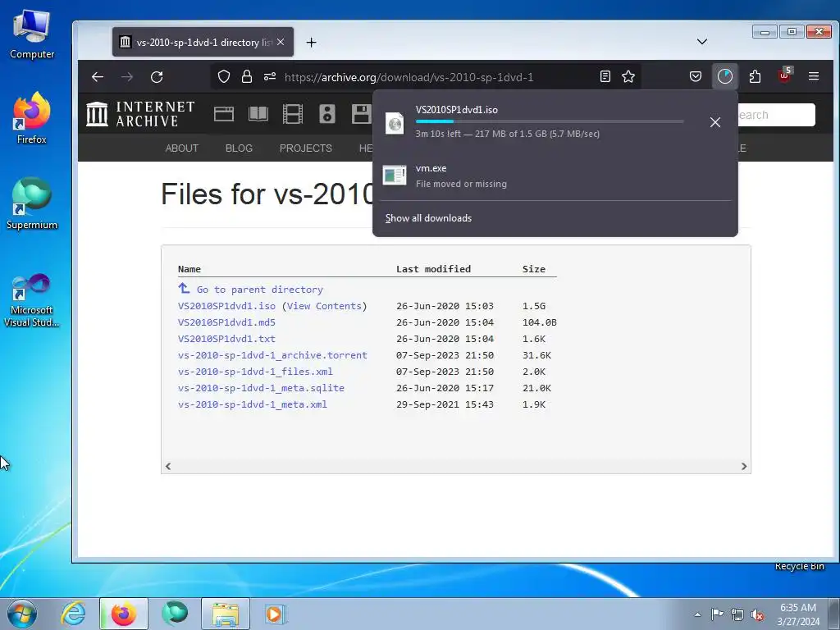Image resolution: width=840 pixels, height=630 pixels.
Task: Open the Action Center flag tray icon
Action: tap(717, 614)
